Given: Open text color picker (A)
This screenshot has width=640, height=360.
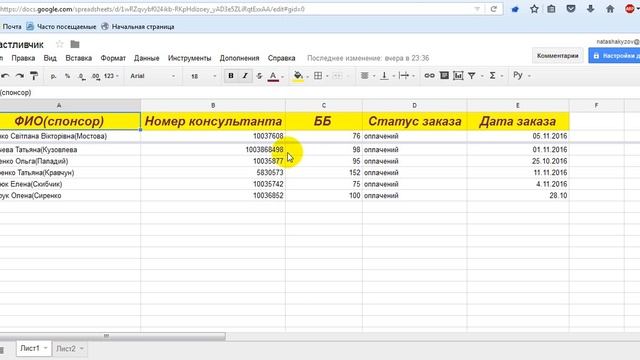Looking at the screenshot, I should pyautogui.click(x=273, y=76).
